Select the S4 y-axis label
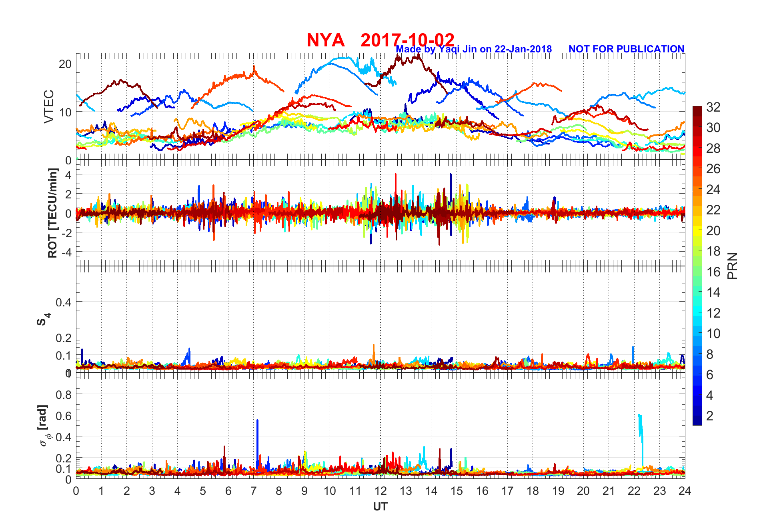 (x=44, y=320)
